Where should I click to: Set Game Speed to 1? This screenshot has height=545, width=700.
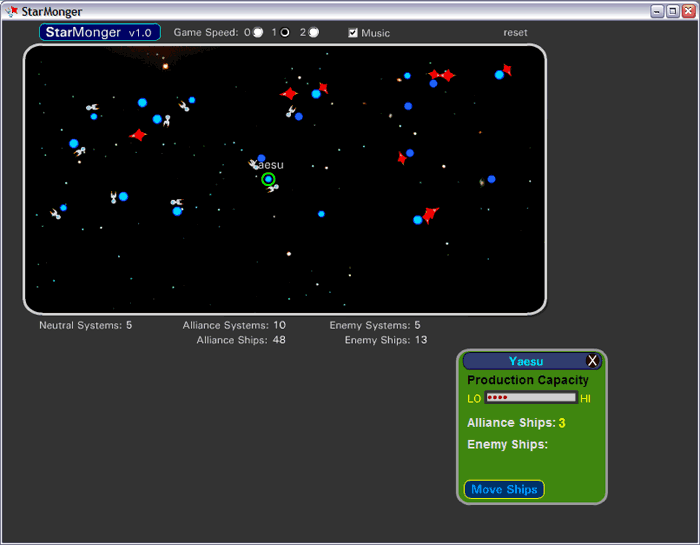click(x=285, y=33)
